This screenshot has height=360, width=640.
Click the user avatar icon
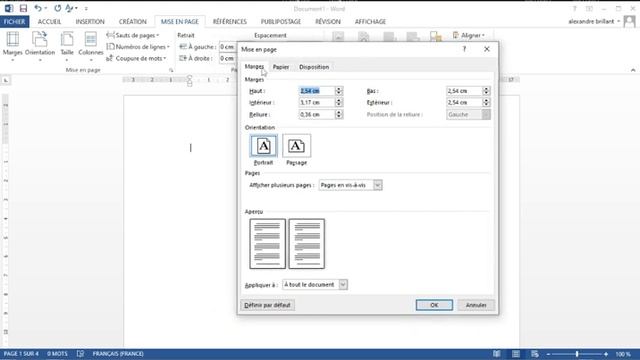coord(629,21)
